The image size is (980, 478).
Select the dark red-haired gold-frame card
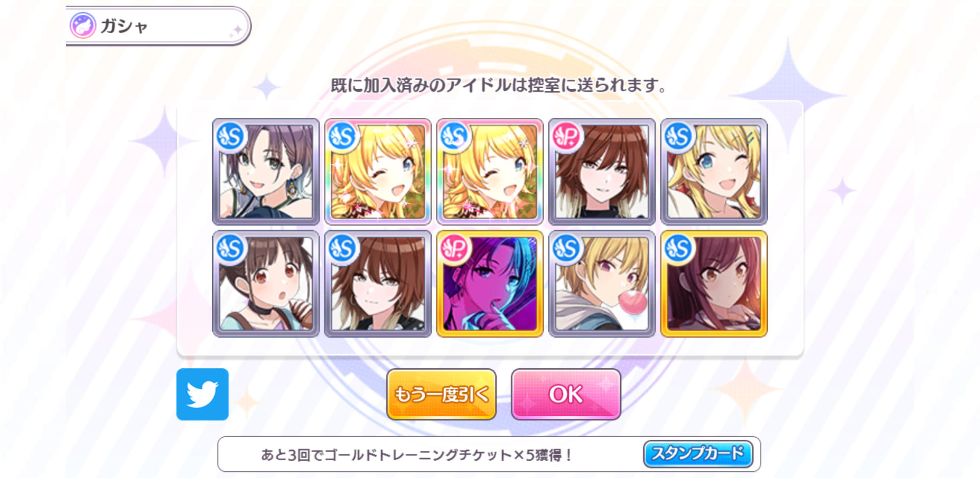click(714, 284)
